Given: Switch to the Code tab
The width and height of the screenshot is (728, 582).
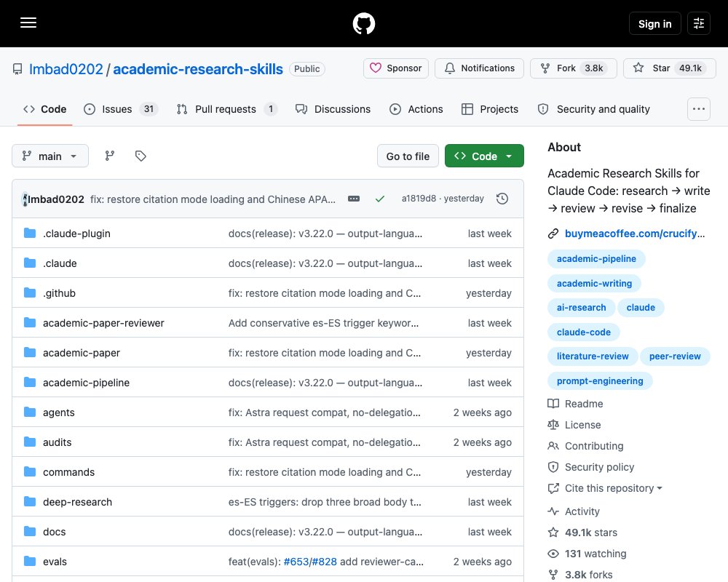Looking at the screenshot, I should click(x=44, y=109).
